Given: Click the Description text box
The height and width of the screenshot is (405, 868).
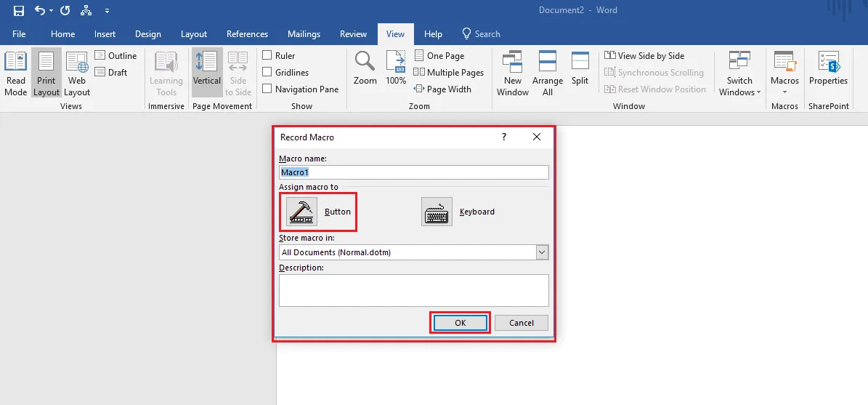Looking at the screenshot, I should point(414,290).
